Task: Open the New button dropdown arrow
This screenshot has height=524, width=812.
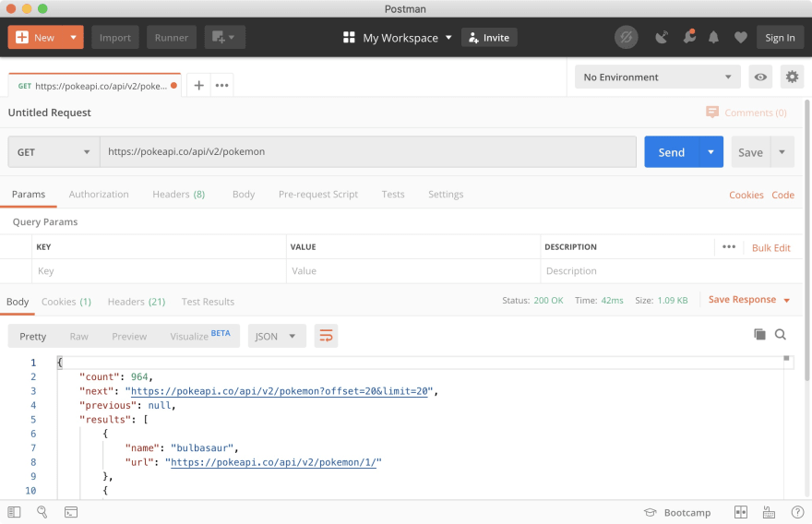Action: 74,37
